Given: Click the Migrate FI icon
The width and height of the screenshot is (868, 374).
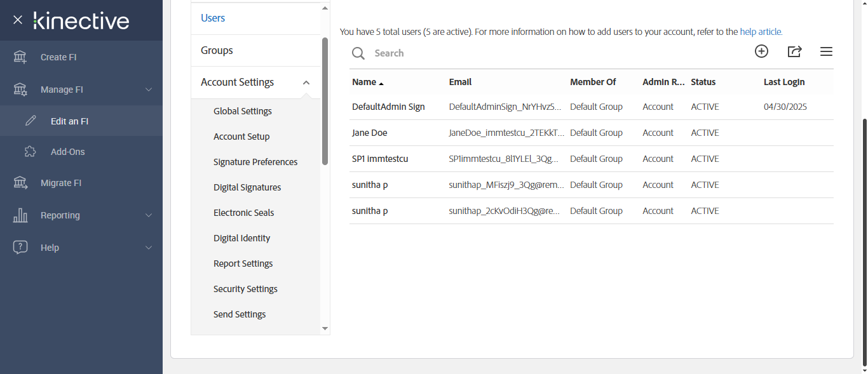Looking at the screenshot, I should point(20,183).
